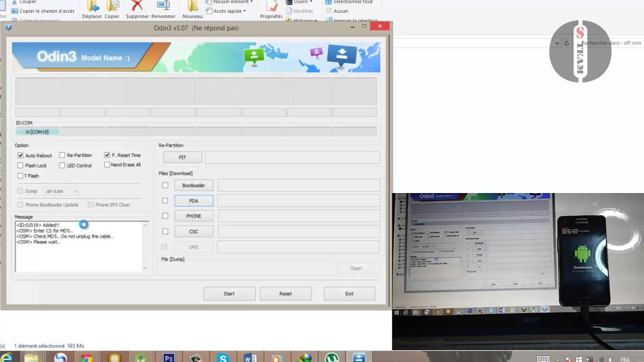Click pink message icon in Odin banner

(x=316, y=52)
